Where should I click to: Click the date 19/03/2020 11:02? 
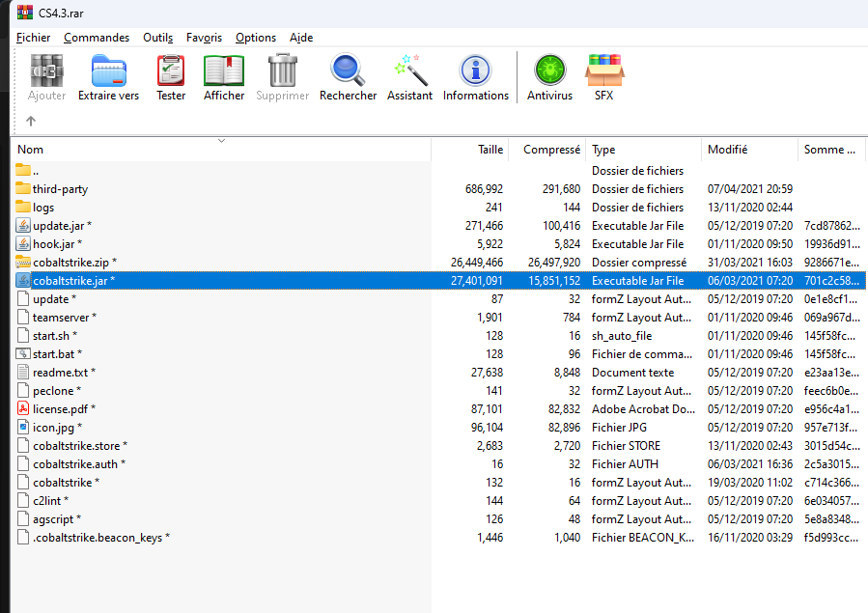750,483
